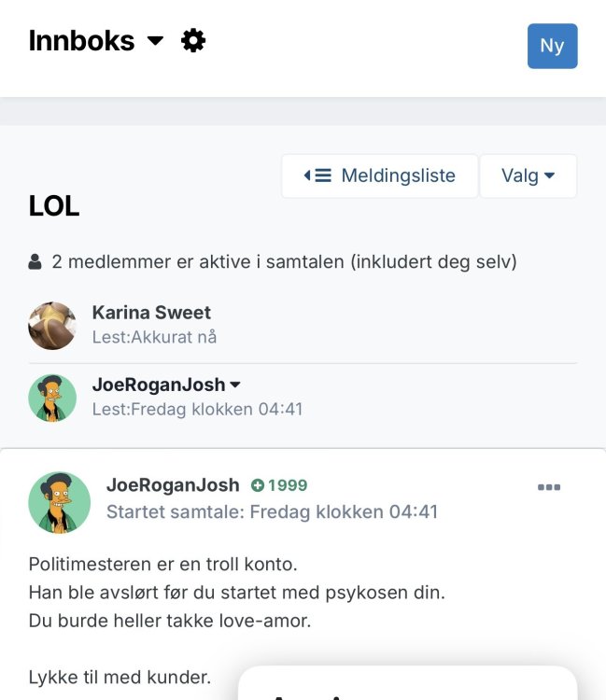Expand the Innboks dropdown arrow
Viewport: 606px width, 700px height.
[x=155, y=41]
